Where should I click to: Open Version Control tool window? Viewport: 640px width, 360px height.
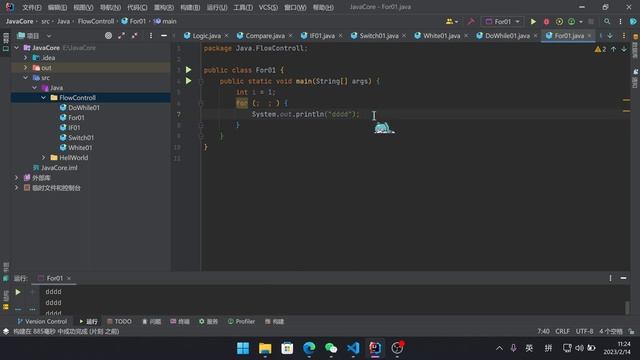coord(42,322)
